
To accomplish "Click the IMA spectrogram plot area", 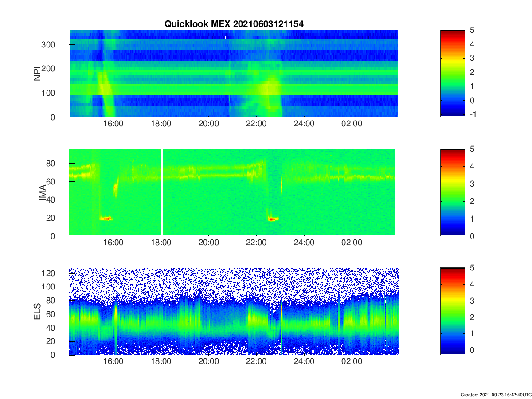I will pos(234,192).
